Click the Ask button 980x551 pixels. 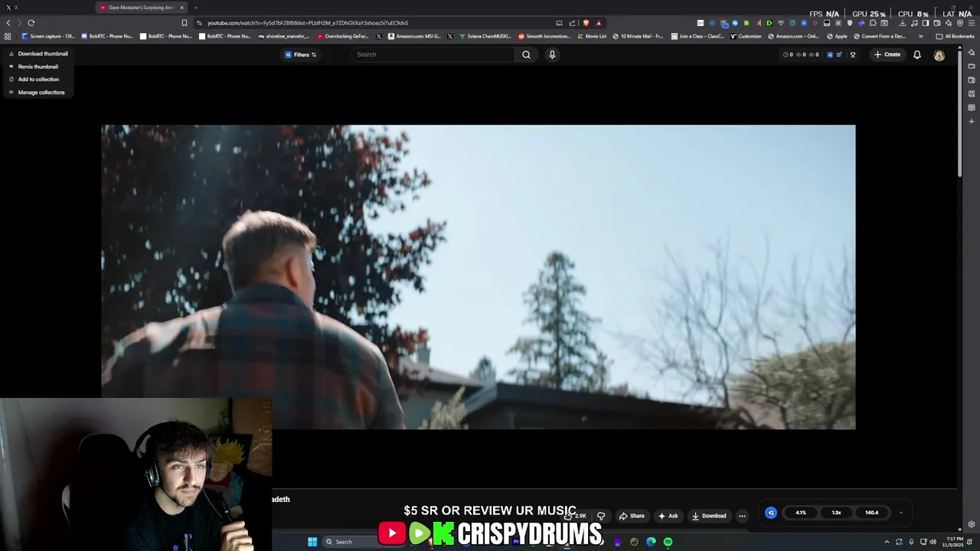coord(668,516)
